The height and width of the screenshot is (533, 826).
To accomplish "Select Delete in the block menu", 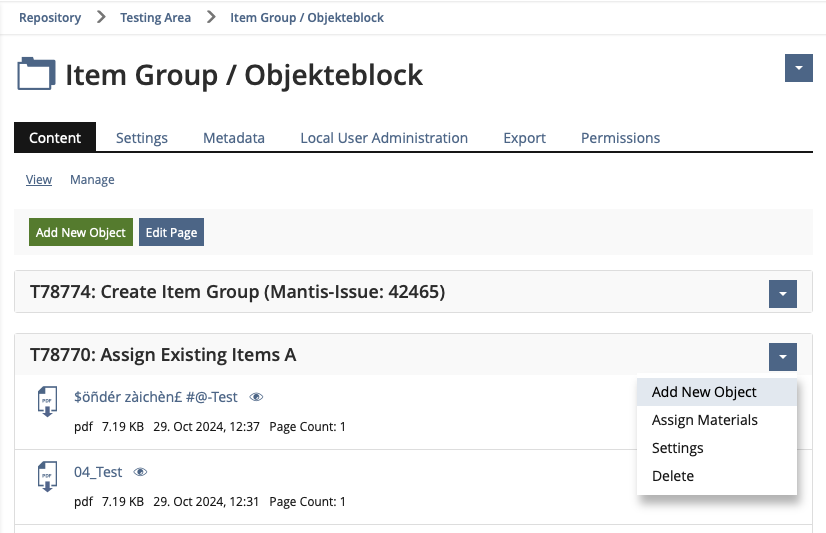I will click(672, 476).
